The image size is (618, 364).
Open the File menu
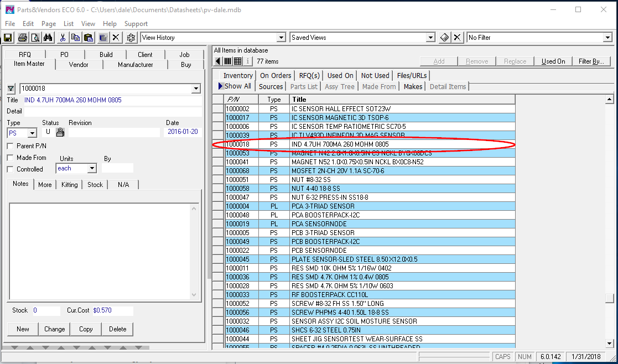tap(10, 24)
